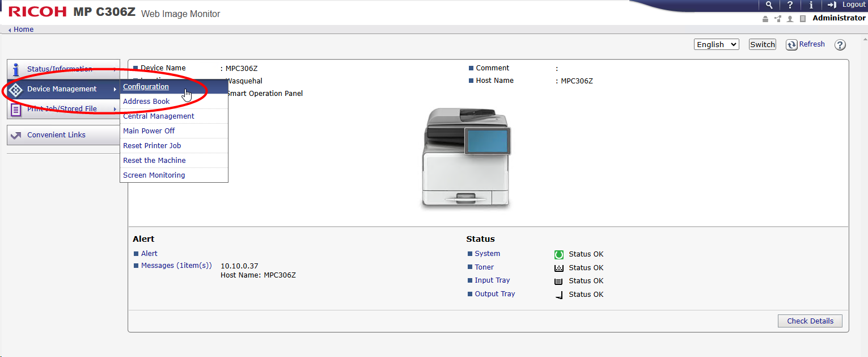
Task: Open Convenient Links in the sidebar
Action: point(63,135)
